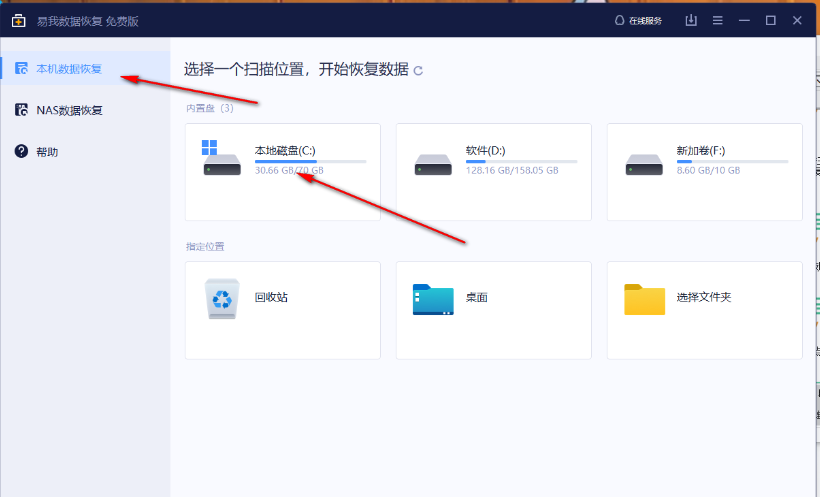Screen dimensions: 820x497
Task: Click the recycle bin icon
Action: coord(222,299)
